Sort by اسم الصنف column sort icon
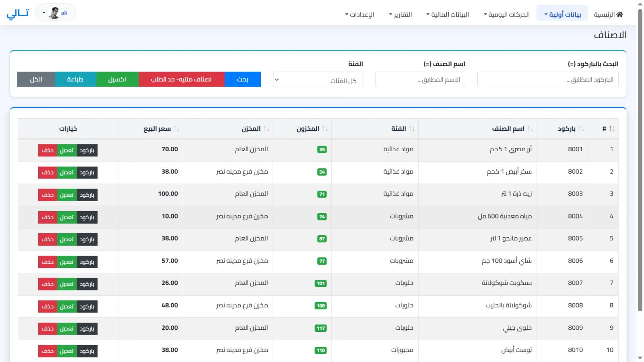Screen dimensions: 644x362 530,129
